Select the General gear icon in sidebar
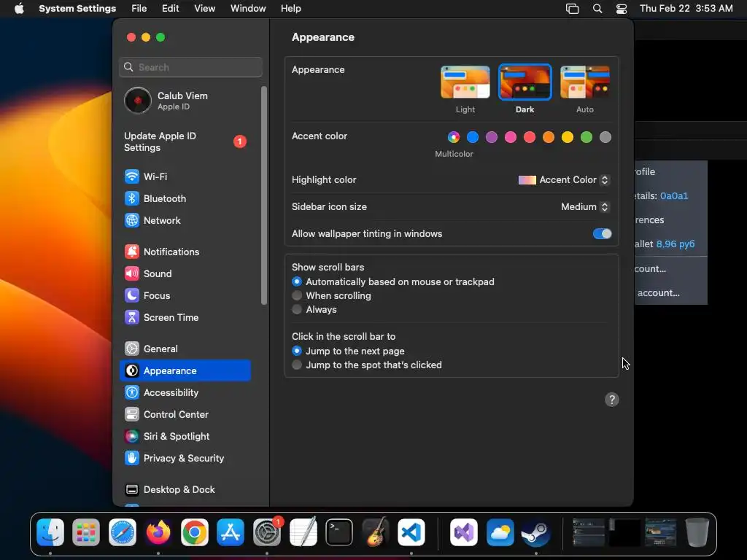This screenshot has width=747, height=560. [x=132, y=349]
